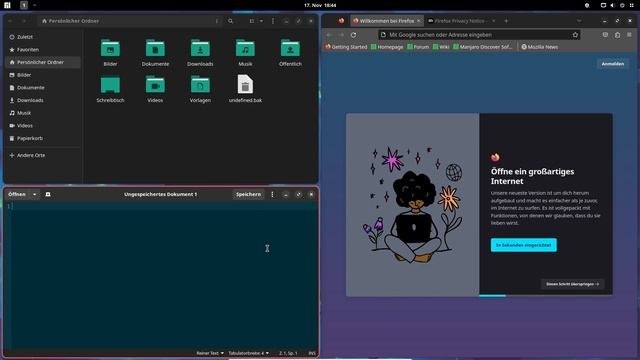This screenshot has width=640, height=360.
Task: Expand the Öffnen recent files dropdown
Action: click(35, 194)
